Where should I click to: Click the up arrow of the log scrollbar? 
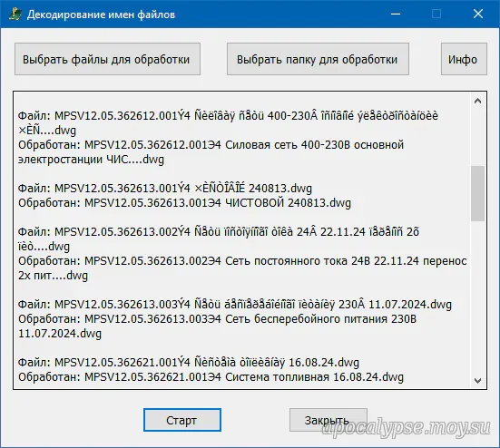pyautogui.click(x=477, y=101)
